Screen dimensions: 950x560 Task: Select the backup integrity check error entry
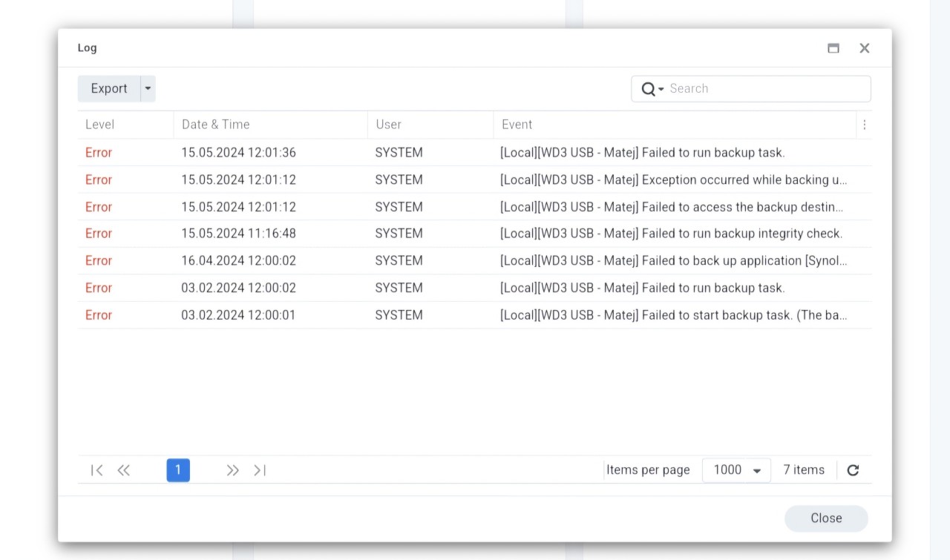pos(475,233)
